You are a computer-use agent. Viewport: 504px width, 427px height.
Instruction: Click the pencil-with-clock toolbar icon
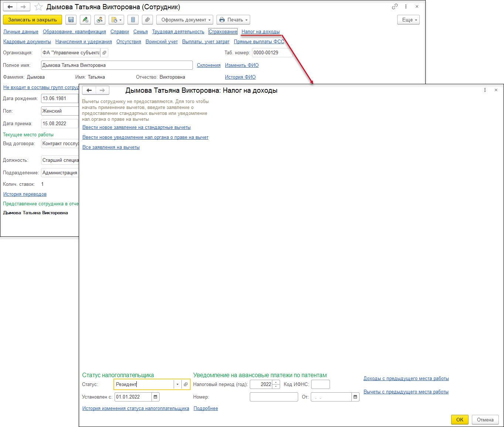(85, 20)
